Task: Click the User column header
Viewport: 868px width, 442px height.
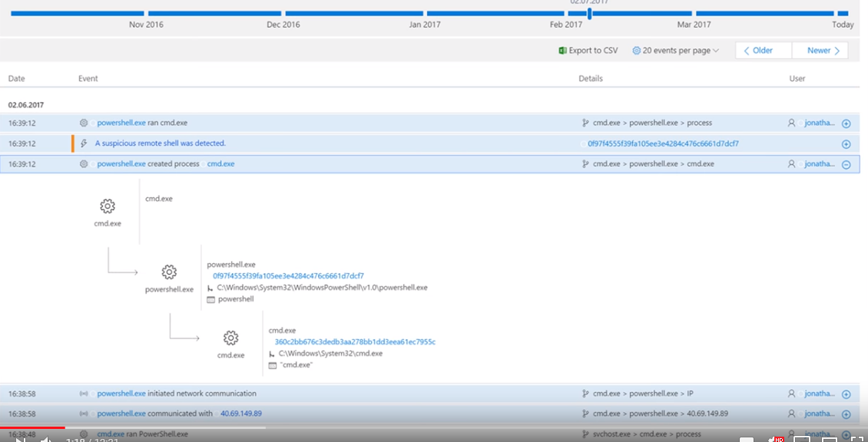Action: [x=797, y=78]
